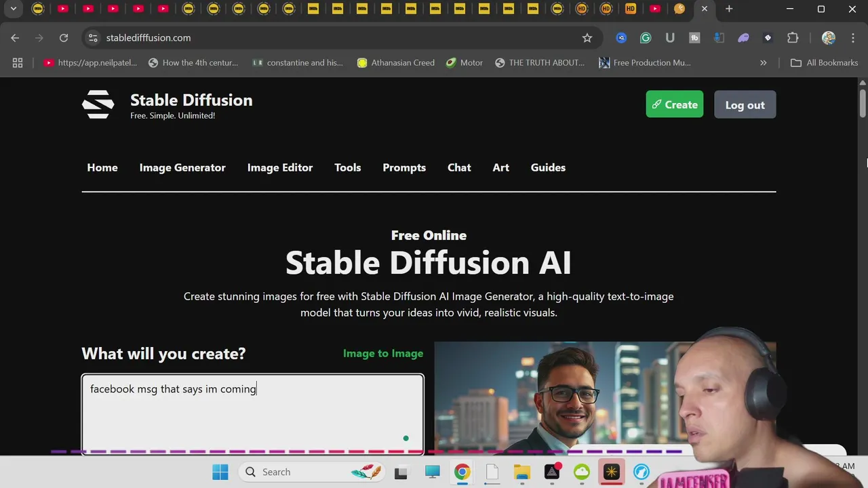Viewport: 868px width, 488px height.
Task: Open File Explorer from the taskbar
Action: tap(521, 472)
